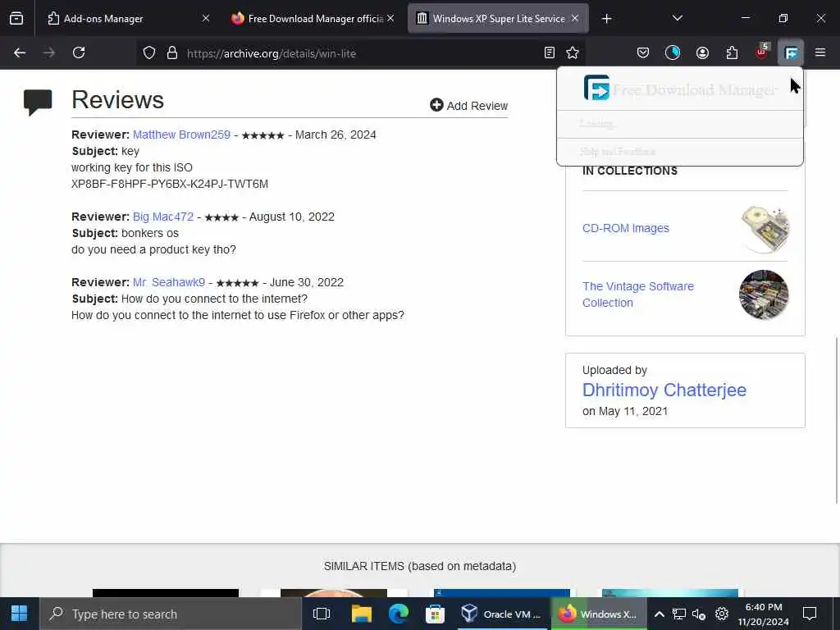Click the Free Download Manager popup logo

coord(596,87)
